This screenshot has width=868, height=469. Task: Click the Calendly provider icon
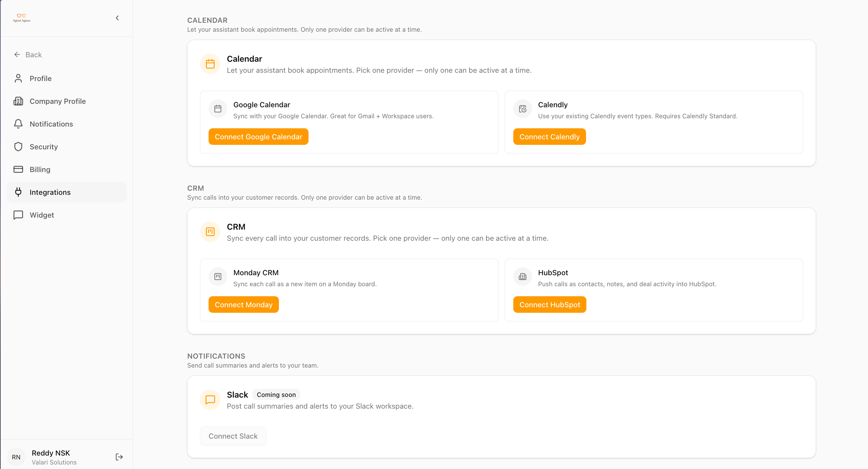(x=523, y=109)
